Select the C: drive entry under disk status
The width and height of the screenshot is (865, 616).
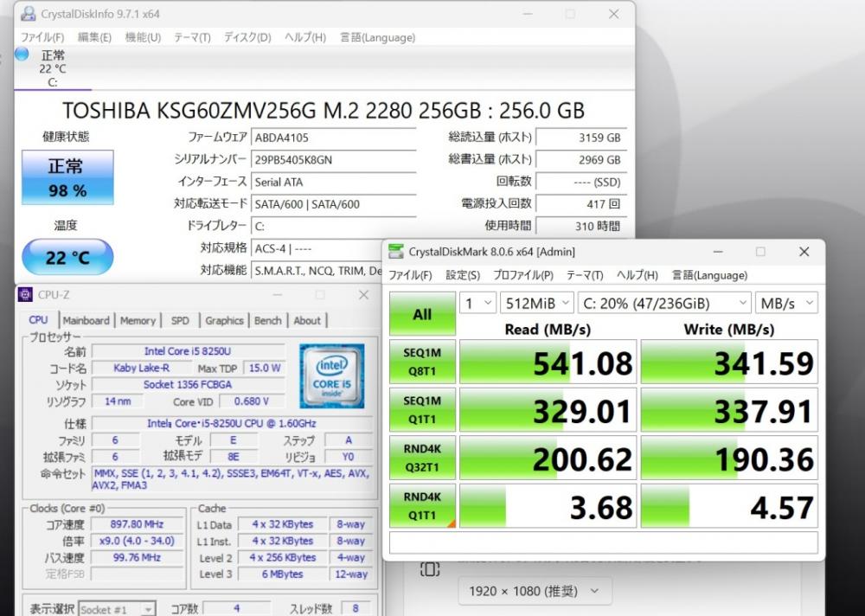coord(53,68)
